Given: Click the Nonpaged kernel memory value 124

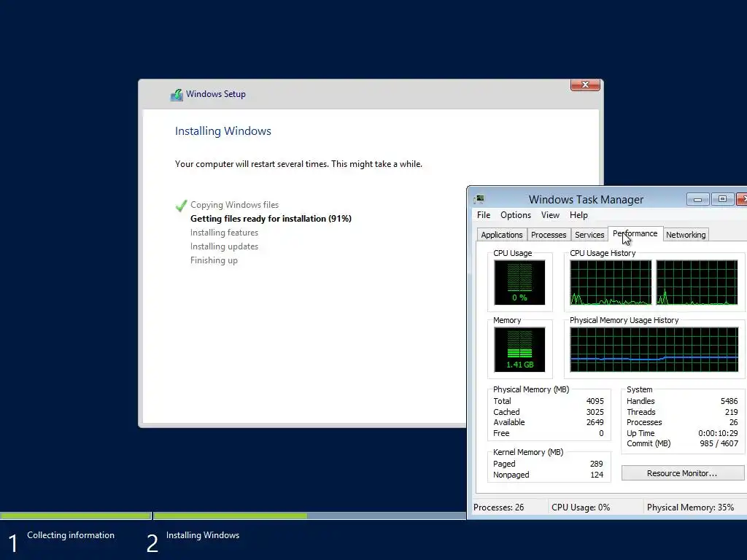Looking at the screenshot, I should pyautogui.click(x=597, y=475).
